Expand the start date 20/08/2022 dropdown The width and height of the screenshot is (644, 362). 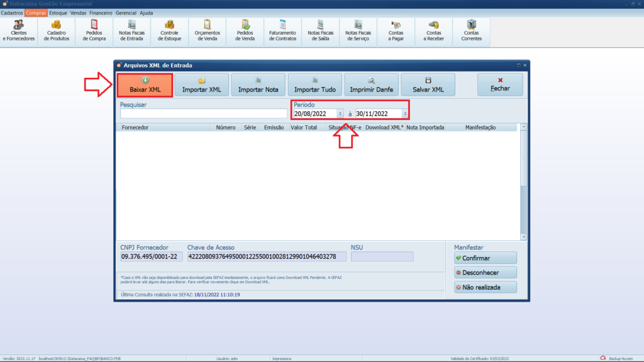pyautogui.click(x=340, y=114)
